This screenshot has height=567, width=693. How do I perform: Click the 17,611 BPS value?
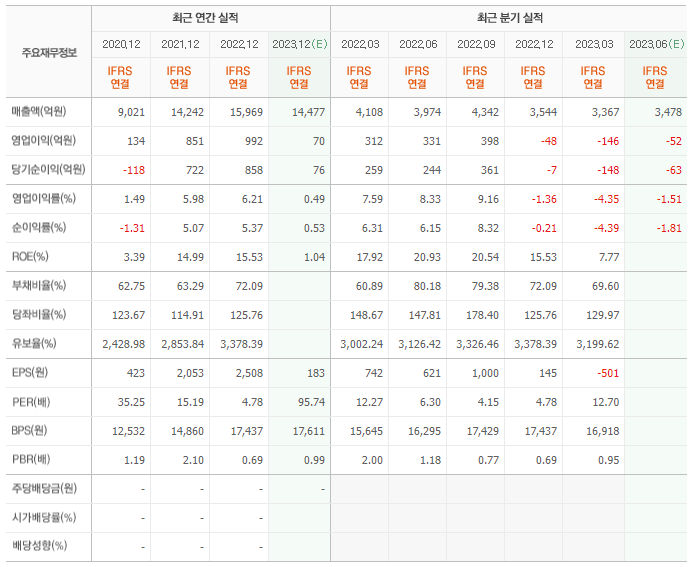coord(308,431)
